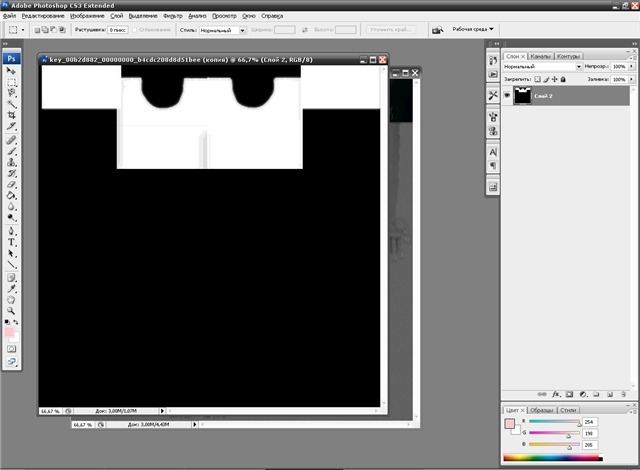Expand the Рабочая среда workspace menu
Viewport: 640px width, 470px height.
(473, 29)
